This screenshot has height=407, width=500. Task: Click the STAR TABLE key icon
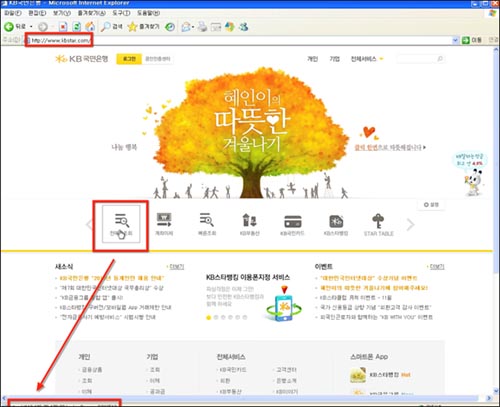click(x=378, y=220)
